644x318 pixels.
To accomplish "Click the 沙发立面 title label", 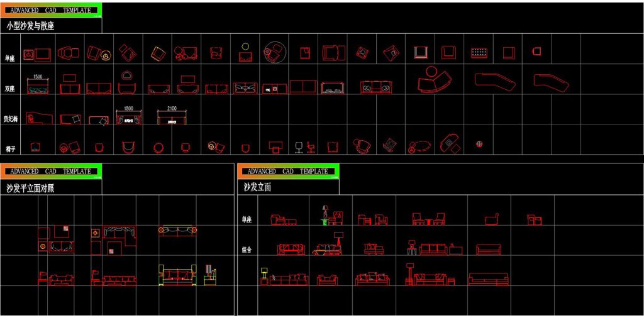I will tap(258, 187).
